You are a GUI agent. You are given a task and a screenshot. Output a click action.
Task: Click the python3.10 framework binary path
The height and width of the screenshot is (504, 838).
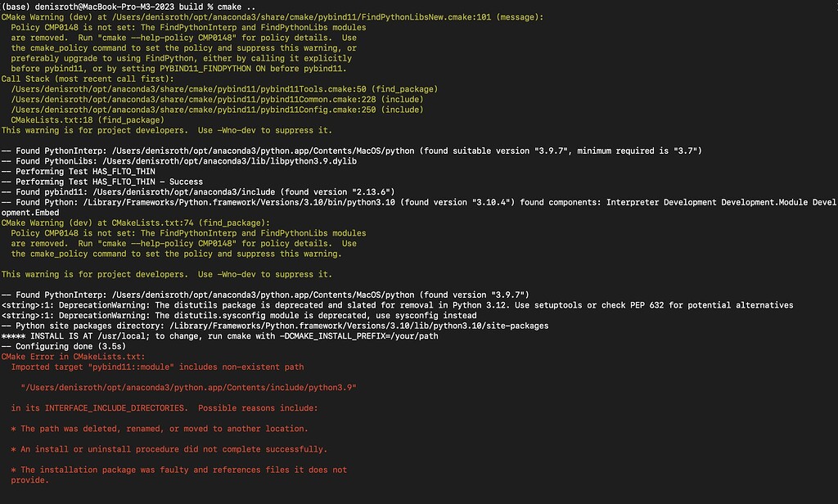[x=239, y=203]
